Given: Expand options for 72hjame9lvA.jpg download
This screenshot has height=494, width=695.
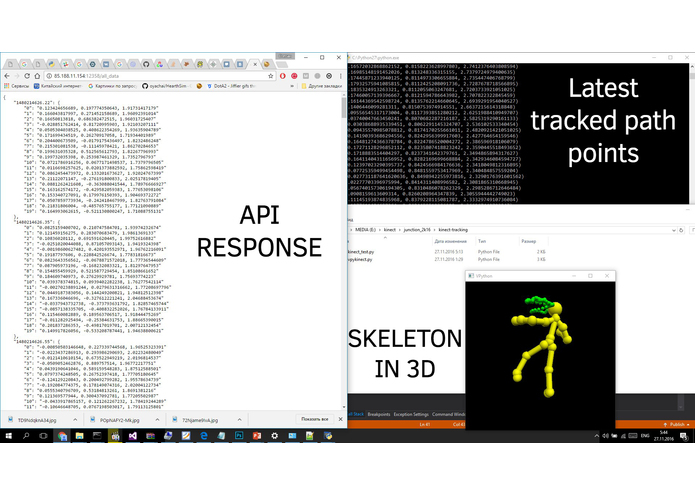Looking at the screenshot, I should [x=239, y=420].
